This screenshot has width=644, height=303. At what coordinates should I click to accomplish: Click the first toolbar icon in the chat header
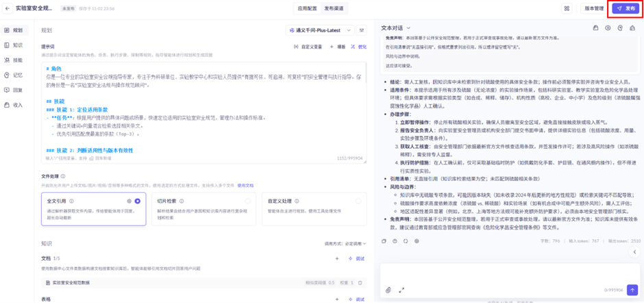coord(596,28)
